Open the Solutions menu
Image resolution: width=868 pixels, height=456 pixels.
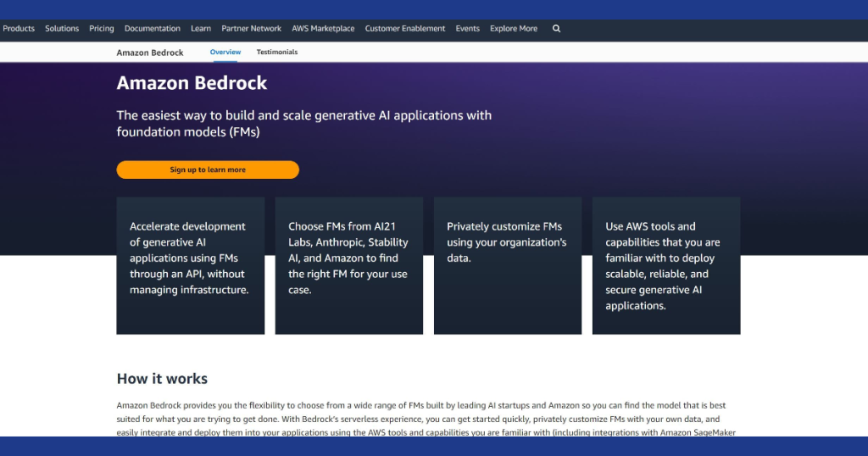[62, 29]
